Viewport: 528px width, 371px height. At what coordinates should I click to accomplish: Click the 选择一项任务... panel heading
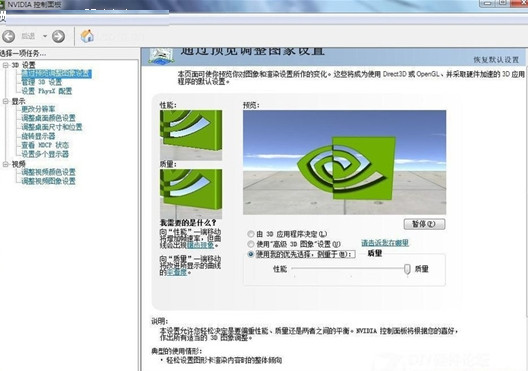coord(23,53)
